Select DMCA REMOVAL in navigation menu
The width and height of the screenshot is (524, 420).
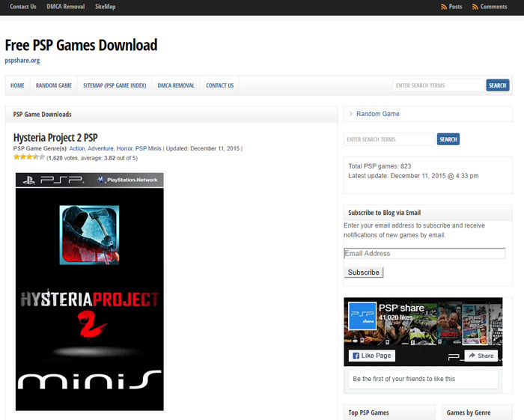(x=176, y=85)
